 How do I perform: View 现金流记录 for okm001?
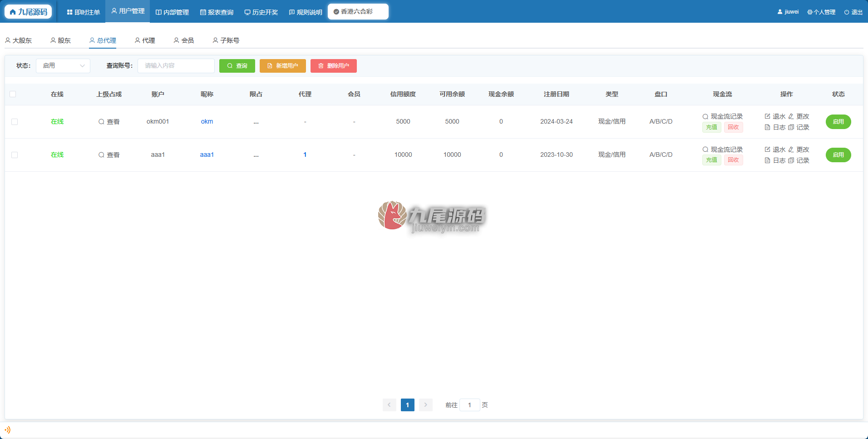[x=722, y=116]
